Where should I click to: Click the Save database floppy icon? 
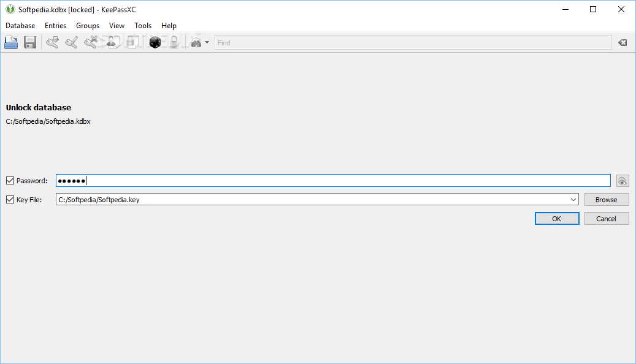[x=30, y=42]
